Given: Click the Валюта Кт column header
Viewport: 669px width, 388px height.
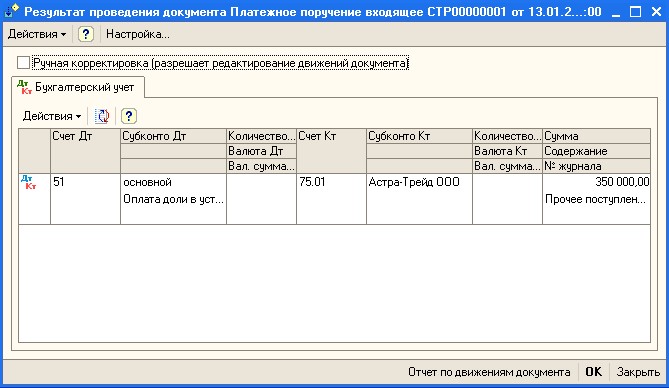Looking at the screenshot, I should pyautogui.click(x=507, y=151).
